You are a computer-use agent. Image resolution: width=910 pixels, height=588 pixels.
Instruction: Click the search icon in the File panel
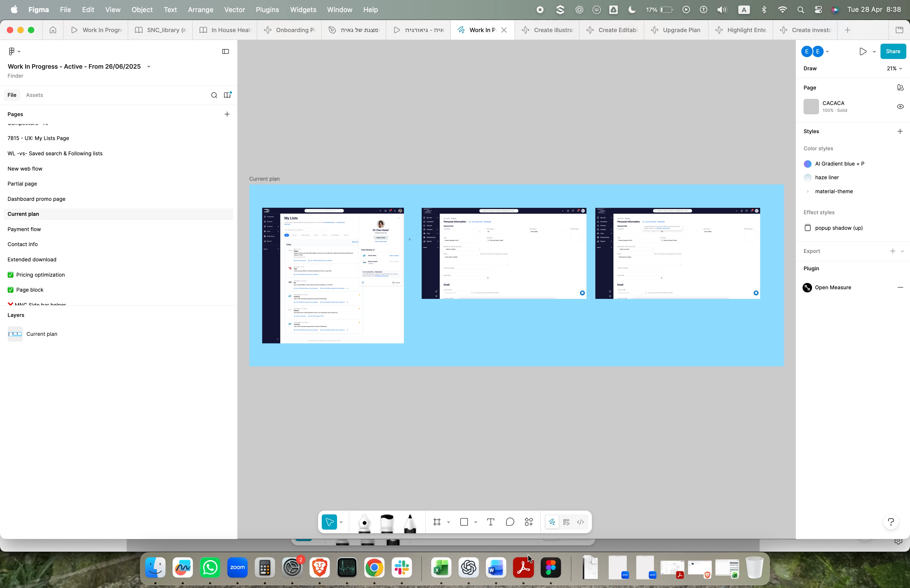[x=214, y=95]
